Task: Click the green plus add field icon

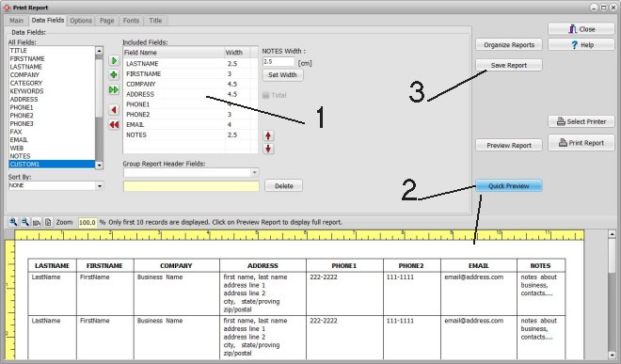Action: point(114,75)
